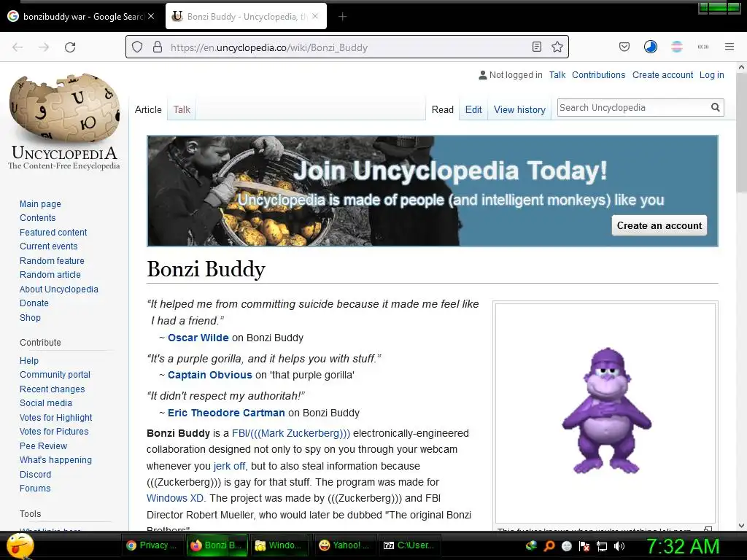The height and width of the screenshot is (560, 747).
Task: Open Recent changes in sidebar
Action: pyautogui.click(x=52, y=389)
